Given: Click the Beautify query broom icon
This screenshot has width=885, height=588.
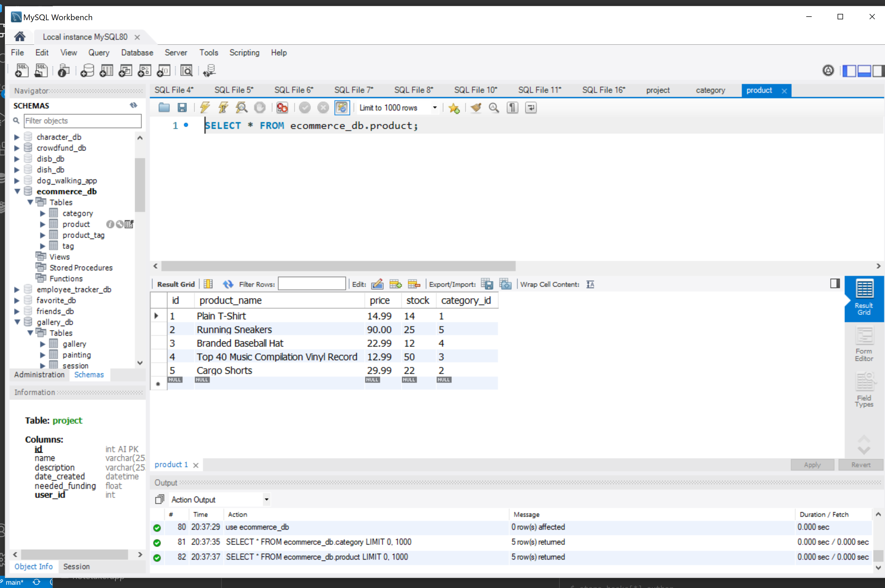Looking at the screenshot, I should [x=476, y=108].
